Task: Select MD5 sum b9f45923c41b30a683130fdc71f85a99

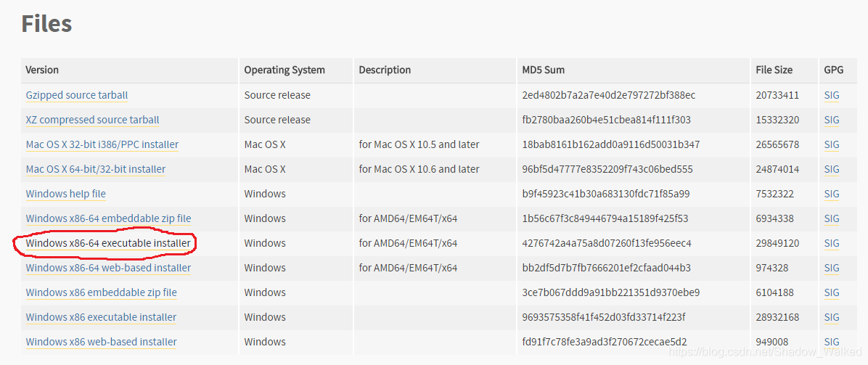Action: point(605,194)
